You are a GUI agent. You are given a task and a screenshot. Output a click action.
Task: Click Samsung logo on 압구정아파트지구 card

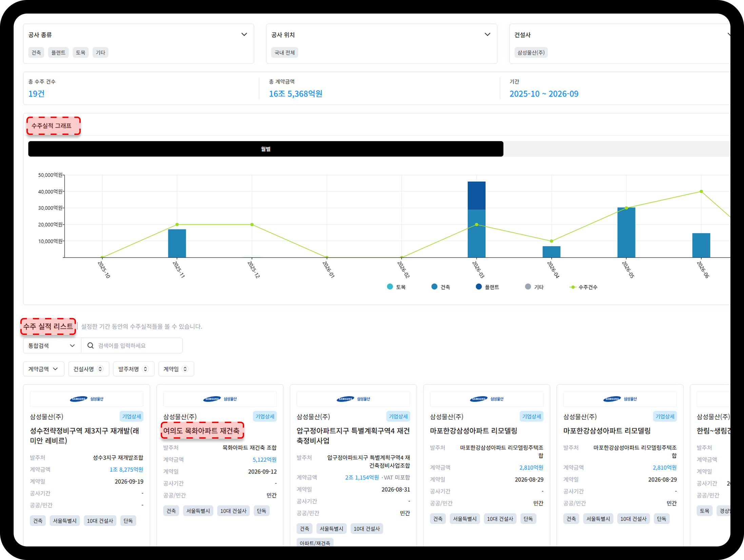pos(353,399)
